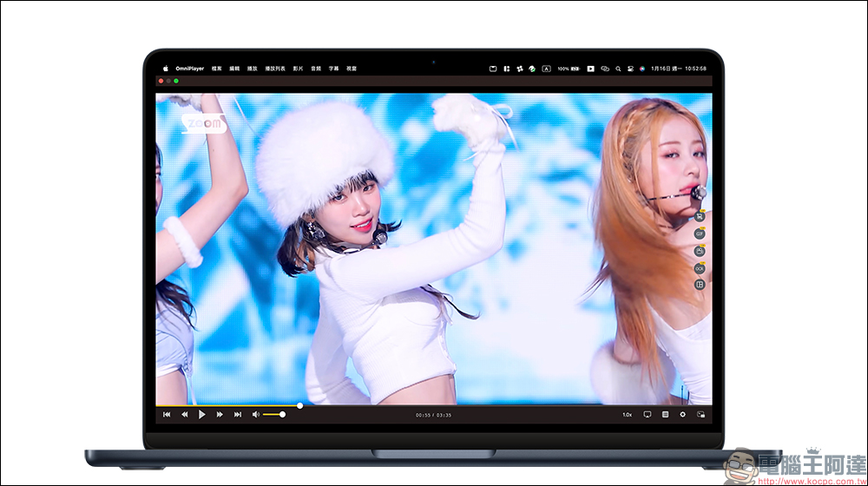The width and height of the screenshot is (868, 486).
Task: Skip to the next track
Action: 237,415
